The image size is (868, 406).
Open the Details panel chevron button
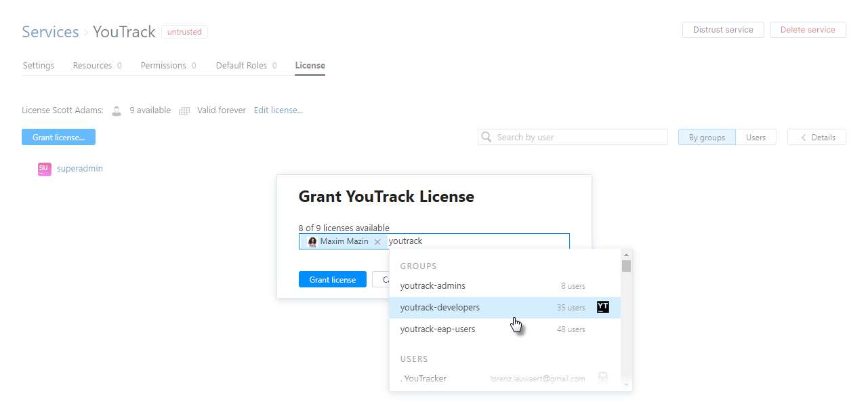pyautogui.click(x=817, y=137)
